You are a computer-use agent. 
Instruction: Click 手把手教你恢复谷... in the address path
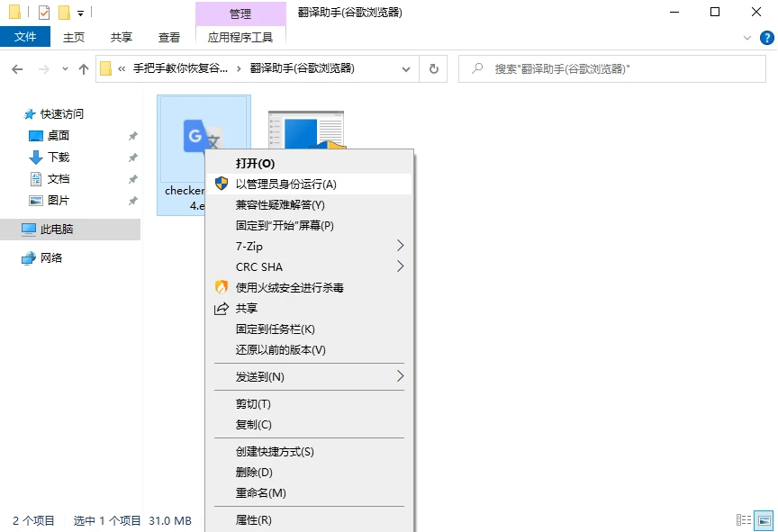(181, 68)
